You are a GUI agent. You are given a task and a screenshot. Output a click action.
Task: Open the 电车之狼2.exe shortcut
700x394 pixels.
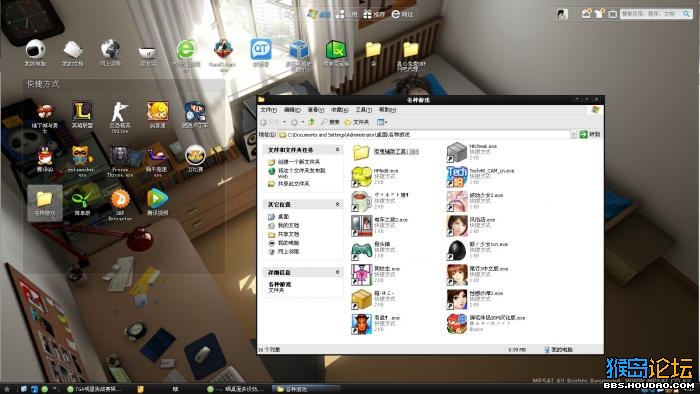tap(361, 226)
